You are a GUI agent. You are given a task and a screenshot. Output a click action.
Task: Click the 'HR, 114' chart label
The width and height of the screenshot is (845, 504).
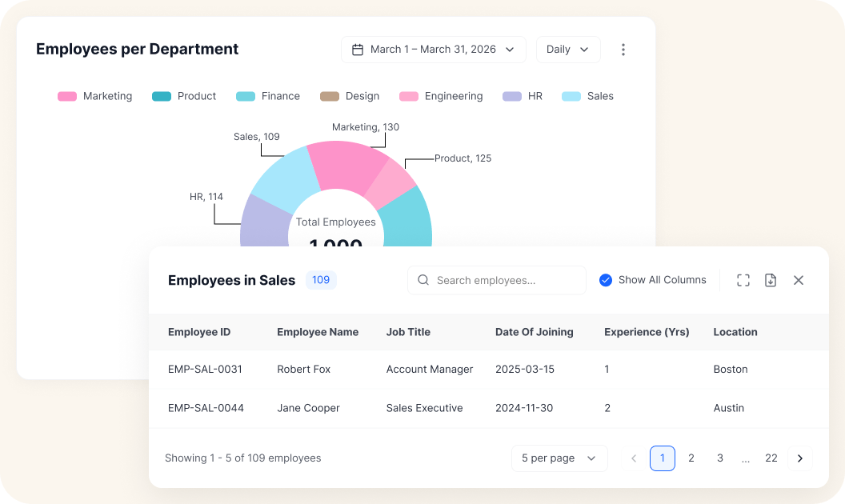(x=206, y=197)
